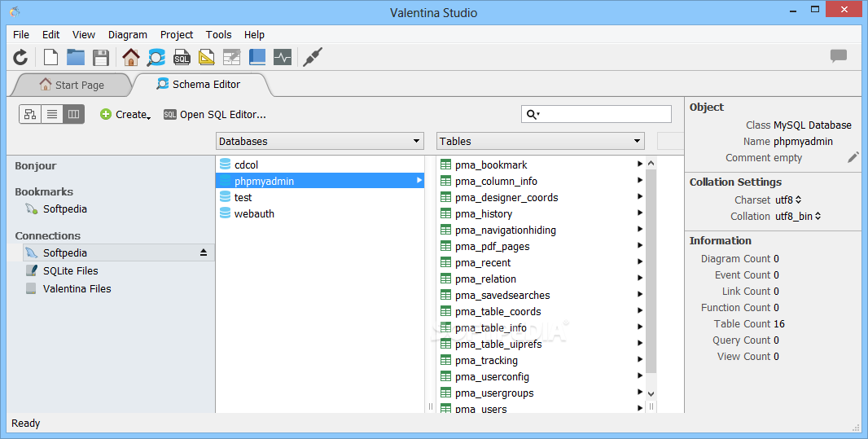Expand the pma_column_info arrow

coord(639,180)
